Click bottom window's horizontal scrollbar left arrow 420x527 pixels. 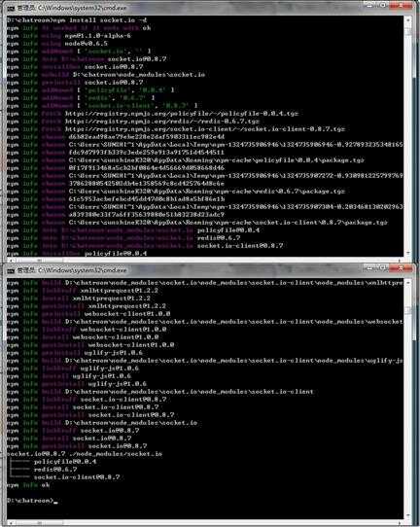click(10, 523)
